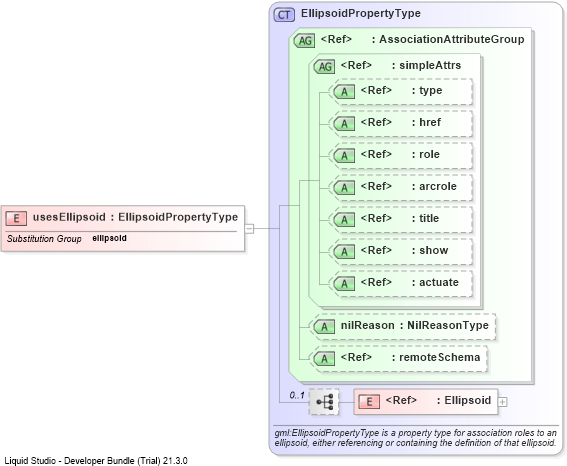Click the A icon of title attribute
The image size is (567, 466).
click(344, 219)
